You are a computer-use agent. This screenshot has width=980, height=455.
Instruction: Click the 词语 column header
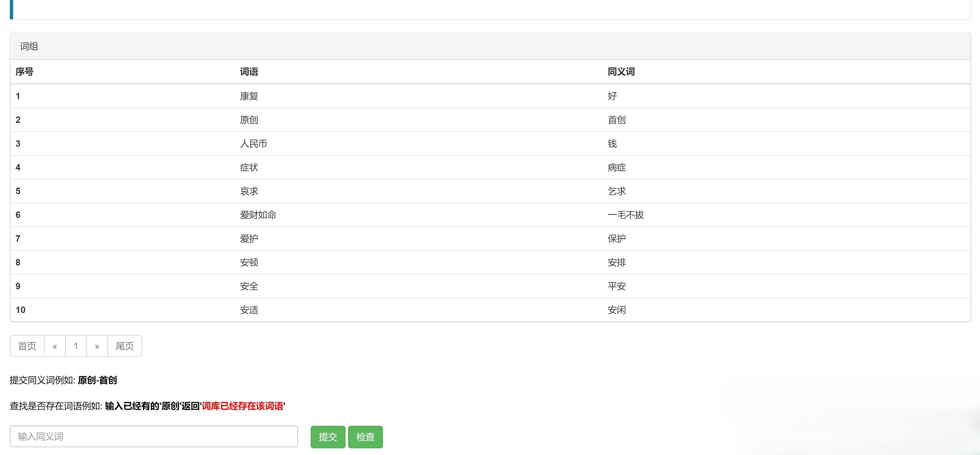249,72
